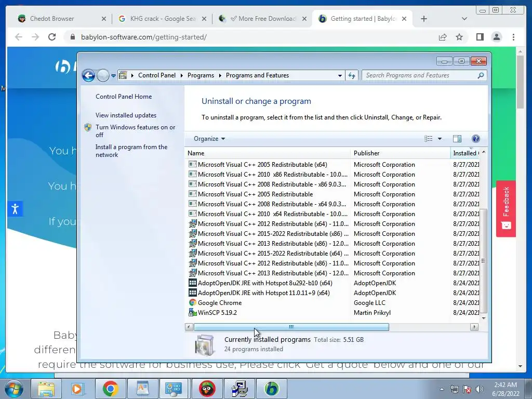
Task: Open the accessibility widget on Babylon page
Action: pos(15,209)
